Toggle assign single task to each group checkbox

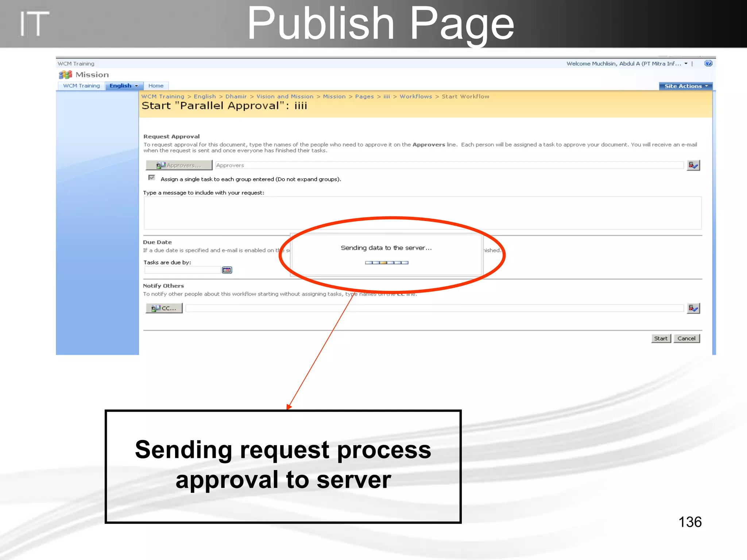[151, 178]
